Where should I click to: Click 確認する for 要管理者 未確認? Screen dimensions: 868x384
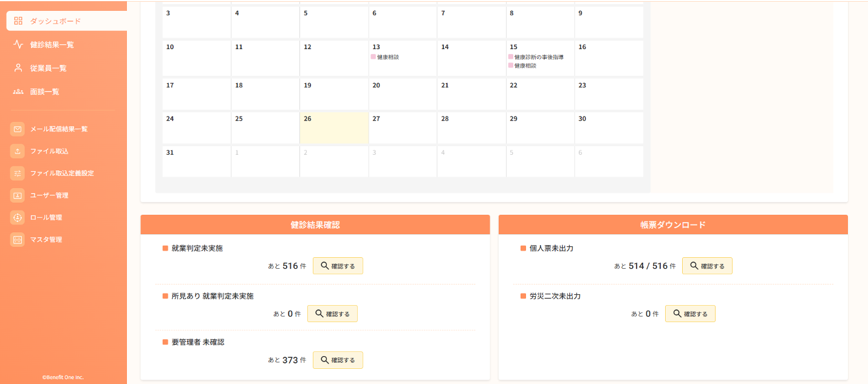pos(338,360)
